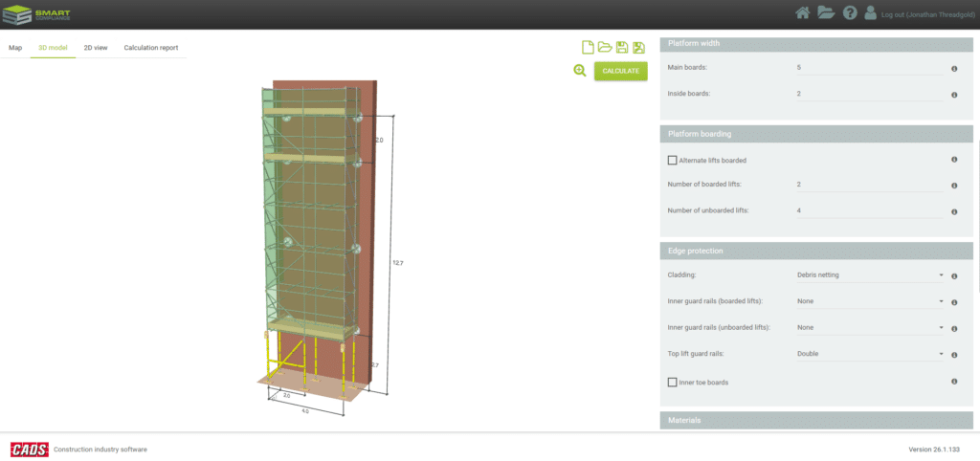Image resolution: width=980 pixels, height=461 pixels.
Task: Create new document icon
Action: 587,47
